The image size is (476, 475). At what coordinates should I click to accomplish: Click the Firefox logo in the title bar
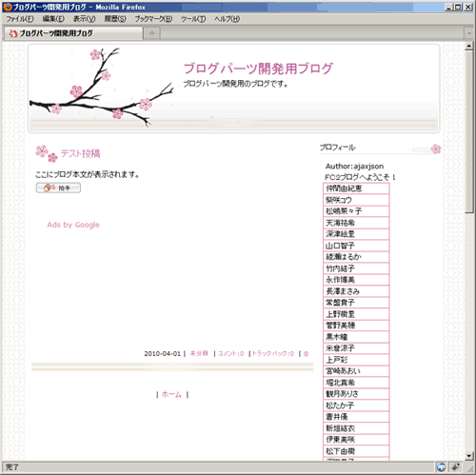[8, 7]
